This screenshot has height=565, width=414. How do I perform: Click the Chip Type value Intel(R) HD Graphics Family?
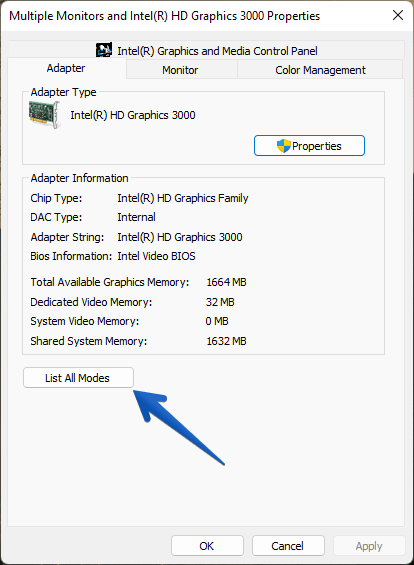coord(183,198)
